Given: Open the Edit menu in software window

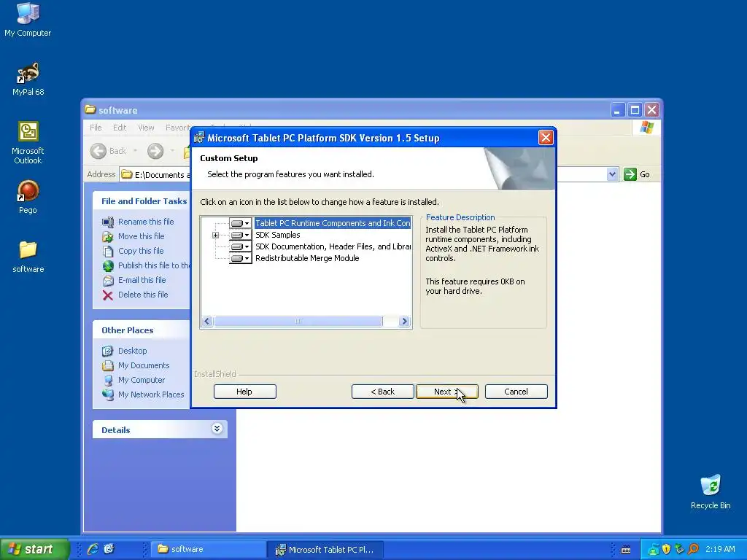Looking at the screenshot, I should point(120,128).
